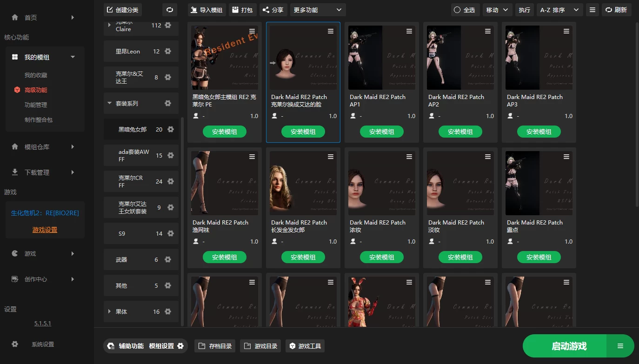Click the refresh icon beside 创建分类

[x=170, y=10]
